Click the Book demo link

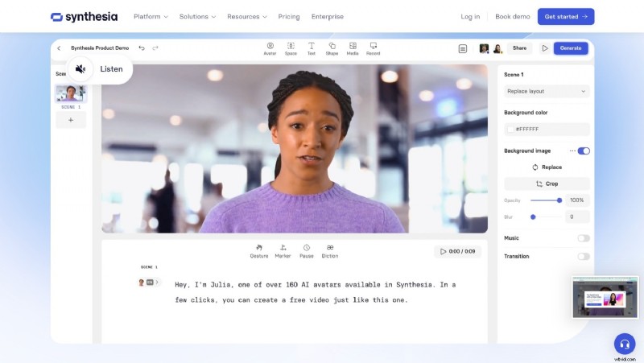coord(512,17)
